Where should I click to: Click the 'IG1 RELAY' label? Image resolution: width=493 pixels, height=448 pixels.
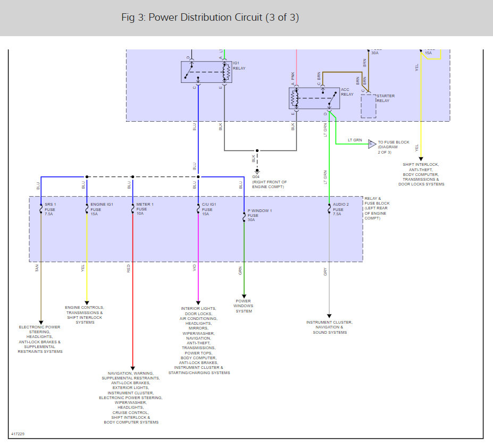point(239,66)
